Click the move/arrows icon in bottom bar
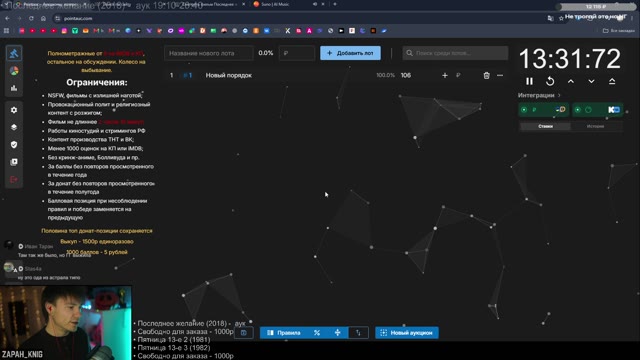The width and height of the screenshot is (640, 360). click(338, 333)
